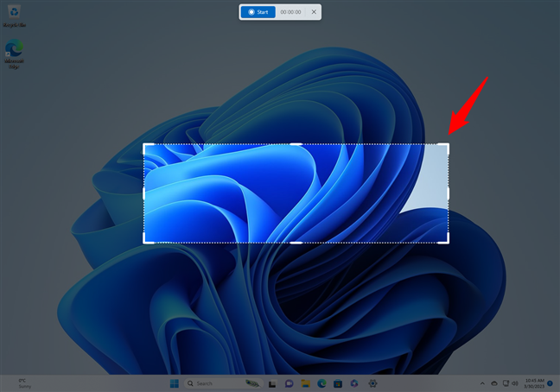Open the Windows Start menu

(x=174, y=383)
